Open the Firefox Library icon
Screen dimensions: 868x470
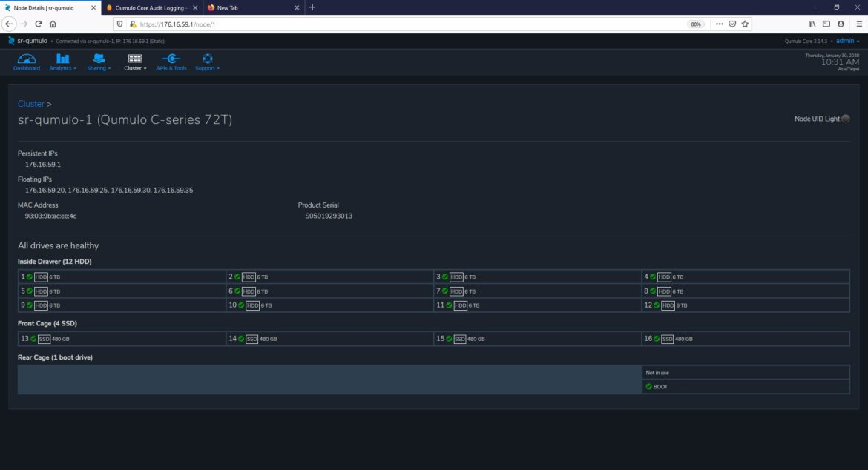pyautogui.click(x=812, y=24)
